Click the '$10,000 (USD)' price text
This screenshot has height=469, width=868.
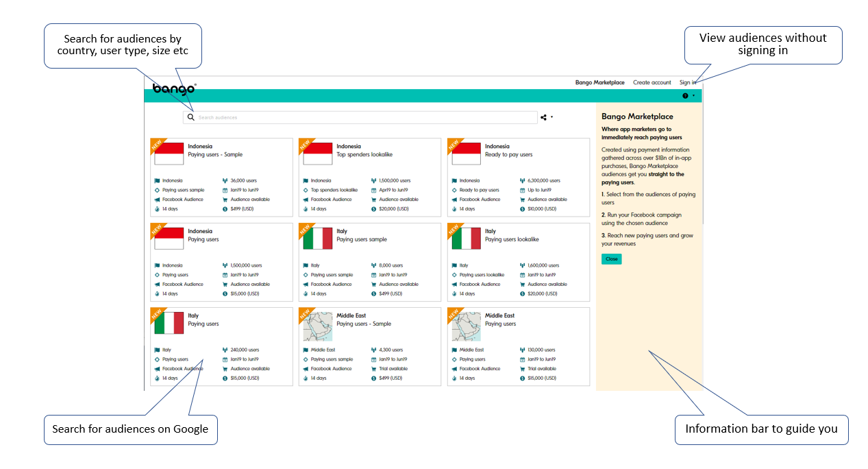tap(542, 208)
